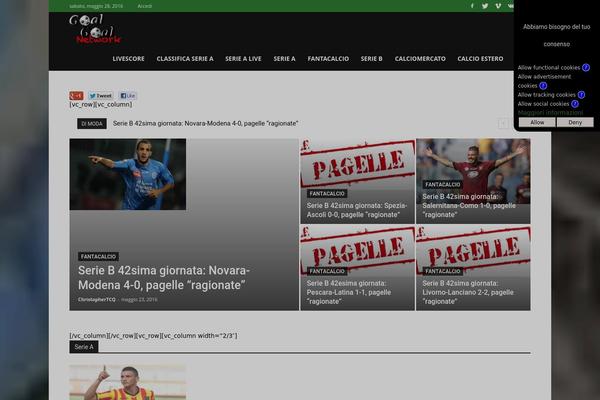Click FANTACALCIO tag on Spezia-Ascoli card
This screenshot has width=600, height=400.
pos(327,194)
